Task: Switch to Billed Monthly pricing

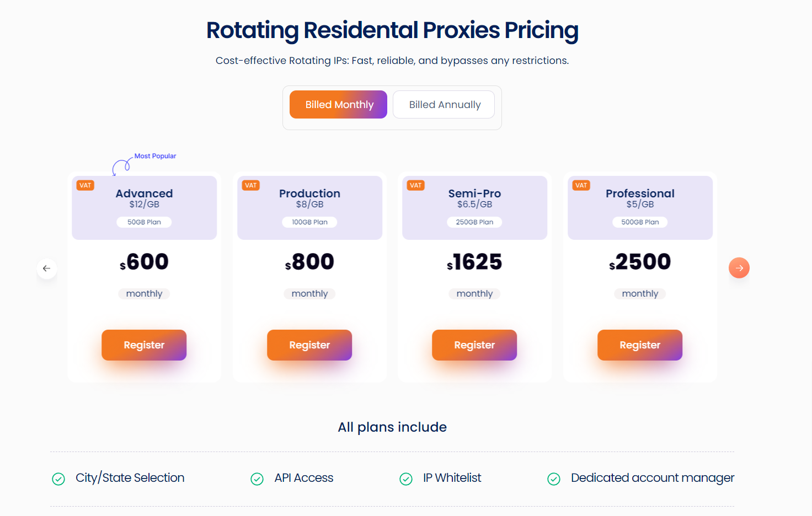Action: pyautogui.click(x=339, y=105)
